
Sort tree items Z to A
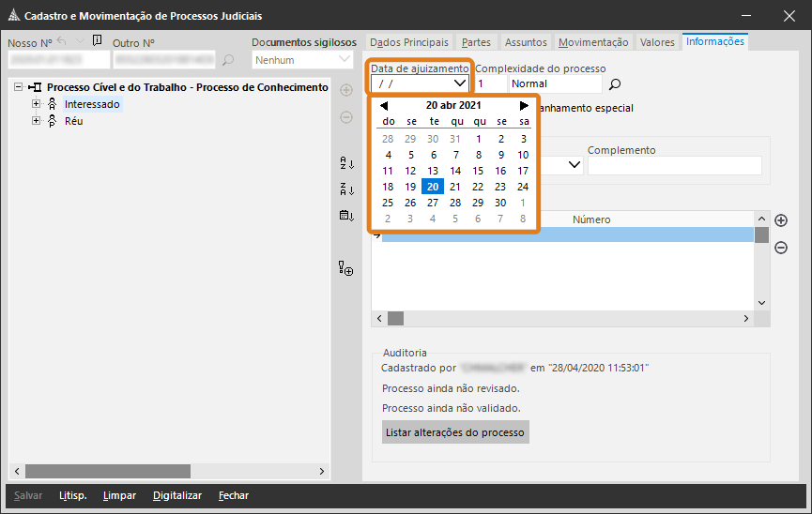(346, 189)
